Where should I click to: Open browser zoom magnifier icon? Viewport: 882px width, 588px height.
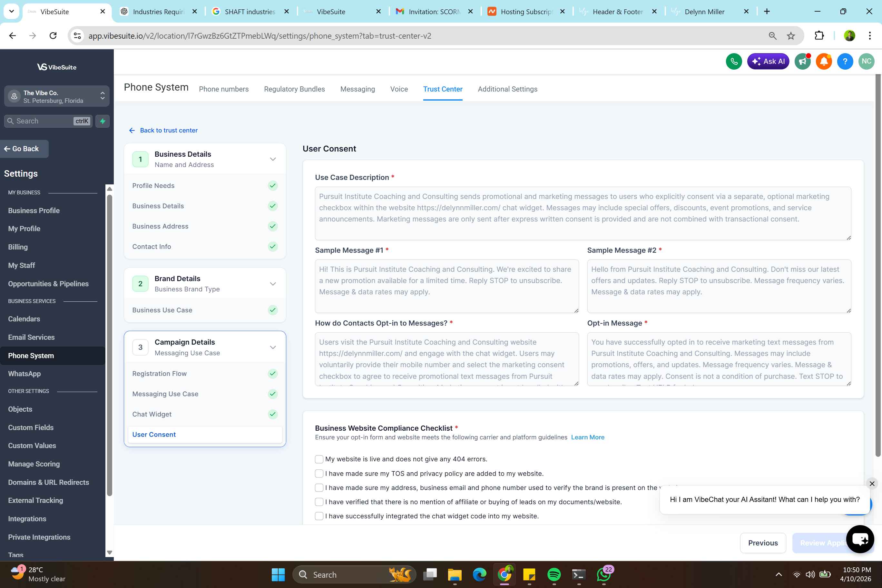(x=772, y=36)
